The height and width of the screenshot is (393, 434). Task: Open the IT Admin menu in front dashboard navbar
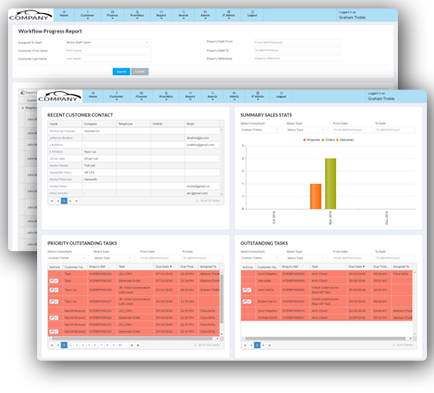[x=258, y=96]
